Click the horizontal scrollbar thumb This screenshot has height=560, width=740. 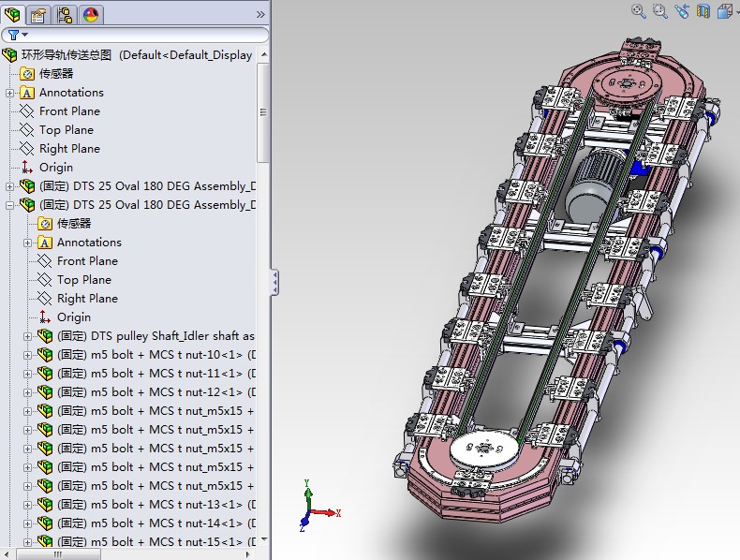(57, 554)
